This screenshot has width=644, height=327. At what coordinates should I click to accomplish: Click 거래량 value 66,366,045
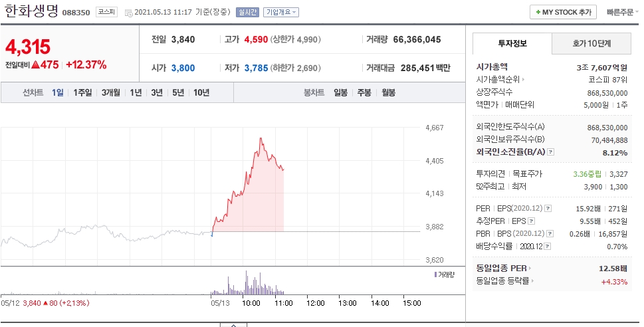coord(417,39)
